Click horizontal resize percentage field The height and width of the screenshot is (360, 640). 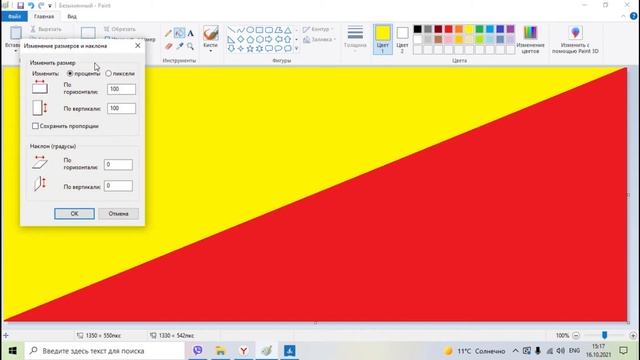point(121,89)
